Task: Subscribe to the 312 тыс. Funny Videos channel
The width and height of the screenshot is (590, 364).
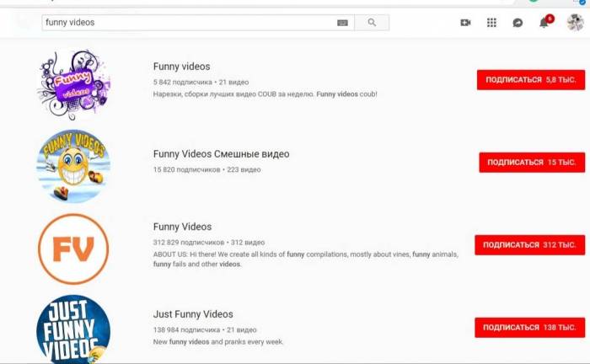Action: pos(529,244)
